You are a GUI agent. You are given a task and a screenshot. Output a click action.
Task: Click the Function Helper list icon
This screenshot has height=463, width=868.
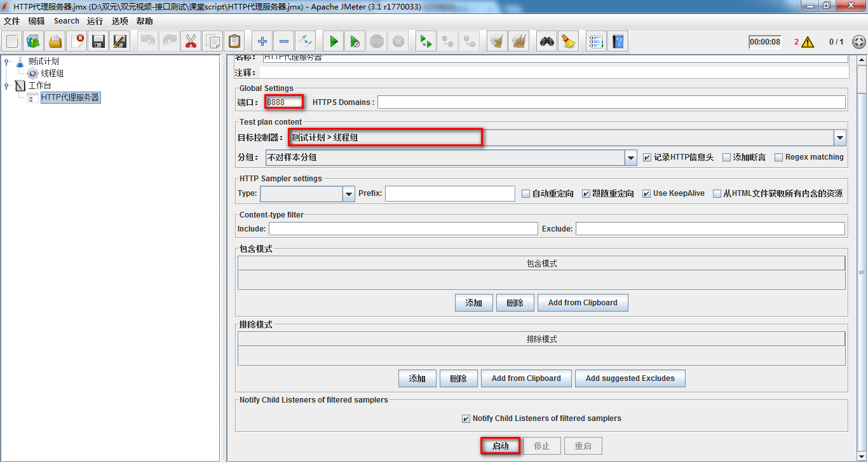pos(595,42)
